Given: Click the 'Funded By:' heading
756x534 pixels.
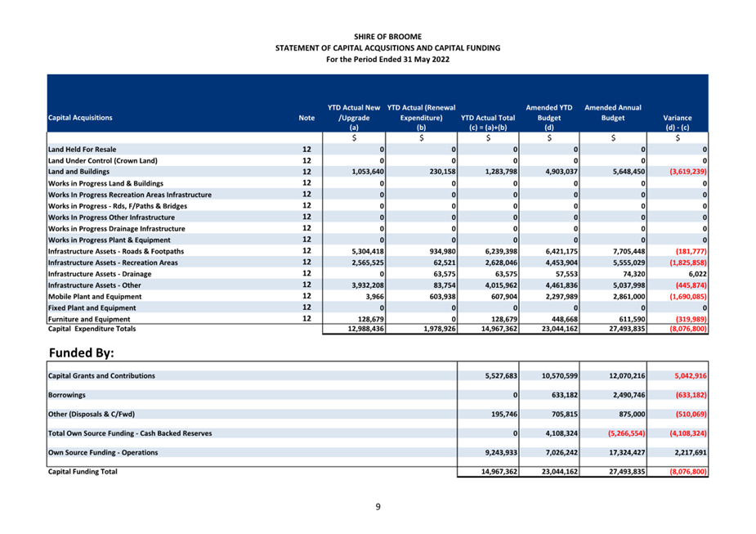Looking at the screenshot, I should click(x=82, y=353).
